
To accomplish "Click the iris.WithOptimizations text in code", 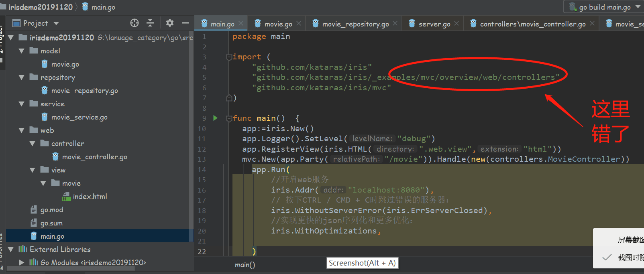I will (x=324, y=231).
